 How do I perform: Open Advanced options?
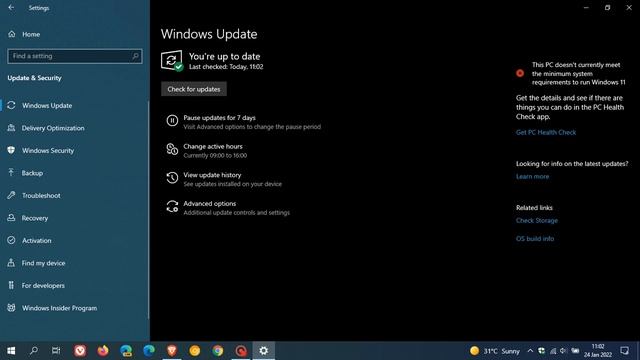click(210, 203)
